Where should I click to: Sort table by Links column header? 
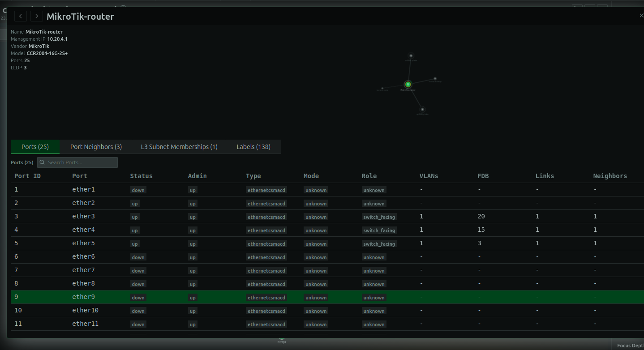(x=545, y=176)
